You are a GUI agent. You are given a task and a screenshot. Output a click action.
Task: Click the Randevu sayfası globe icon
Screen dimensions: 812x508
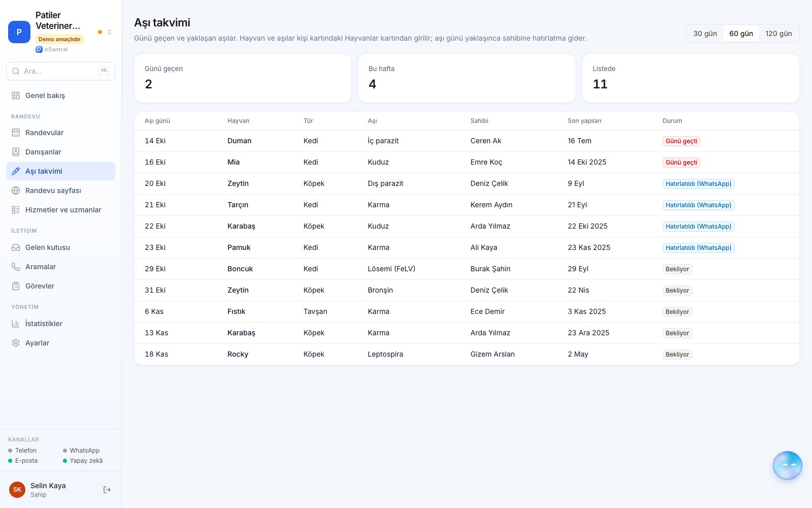click(16, 190)
